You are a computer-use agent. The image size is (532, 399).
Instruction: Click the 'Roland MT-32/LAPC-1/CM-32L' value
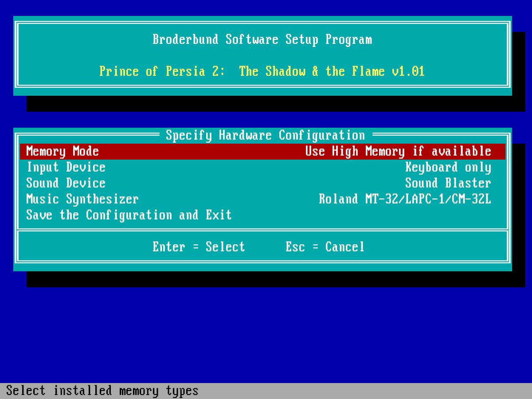[405, 199]
